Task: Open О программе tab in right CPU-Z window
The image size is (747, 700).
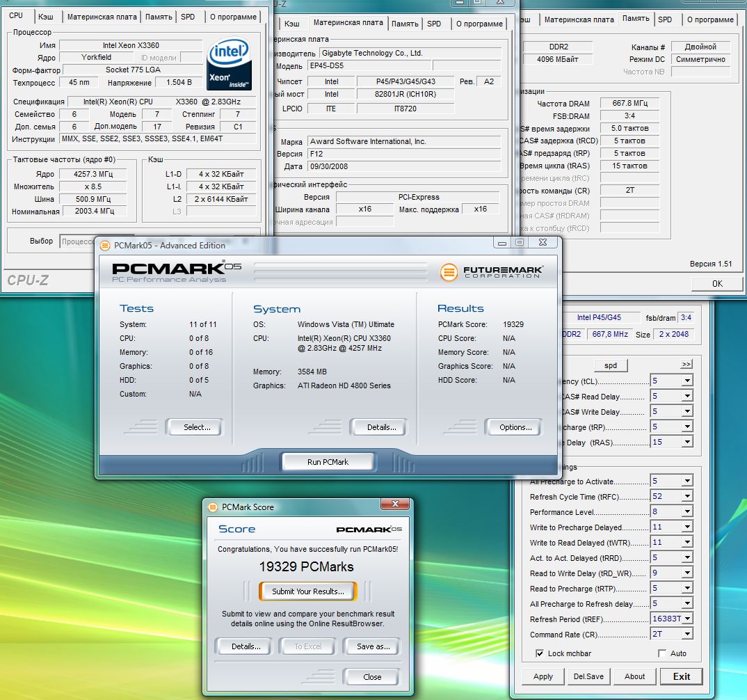Action: (x=710, y=19)
